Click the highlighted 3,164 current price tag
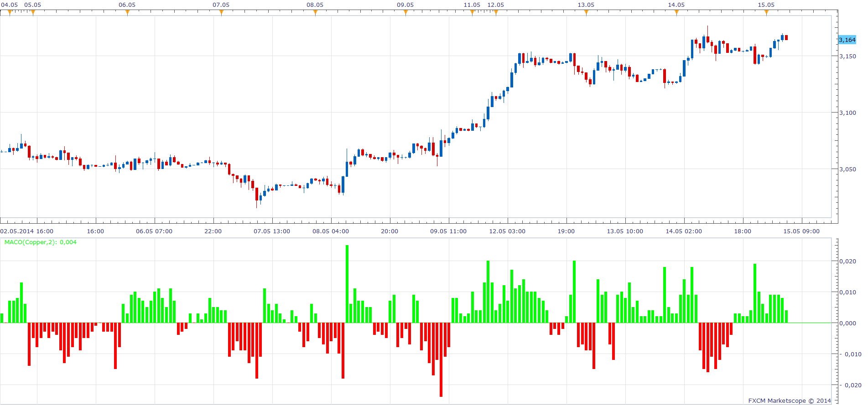 pos(847,40)
